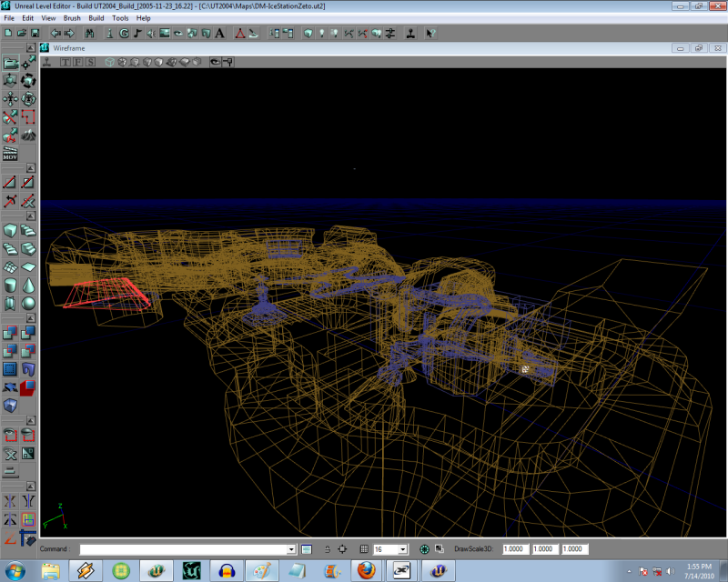Viewport: 728px width, 582px height.
Task: Click the first DrawScale3D value field
Action: 516,549
